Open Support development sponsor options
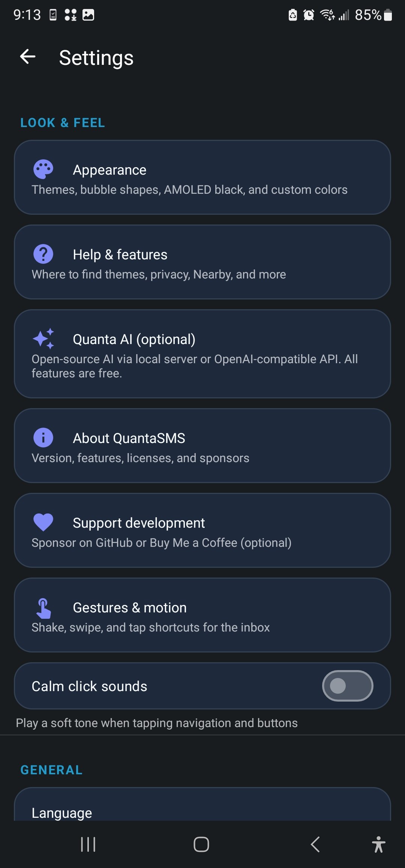Viewport: 405px width, 868px height. (202, 530)
